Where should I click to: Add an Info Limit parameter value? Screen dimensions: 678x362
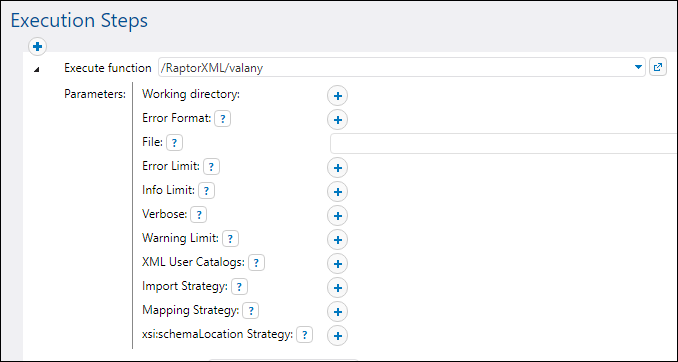338,192
